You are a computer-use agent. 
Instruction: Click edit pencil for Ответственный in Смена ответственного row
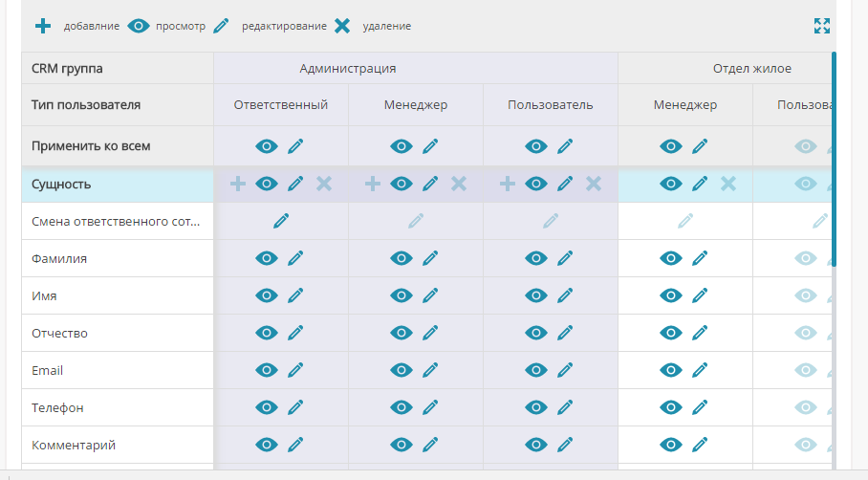click(281, 221)
